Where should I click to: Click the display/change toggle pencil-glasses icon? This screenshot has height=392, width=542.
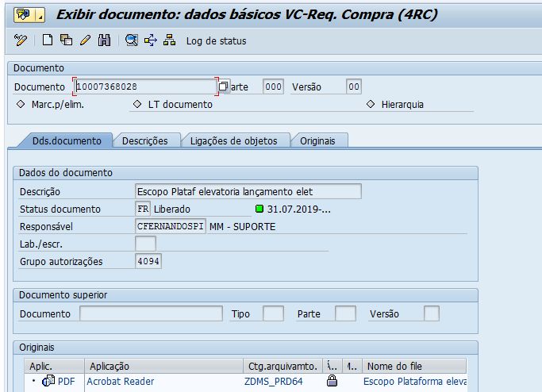(21, 40)
